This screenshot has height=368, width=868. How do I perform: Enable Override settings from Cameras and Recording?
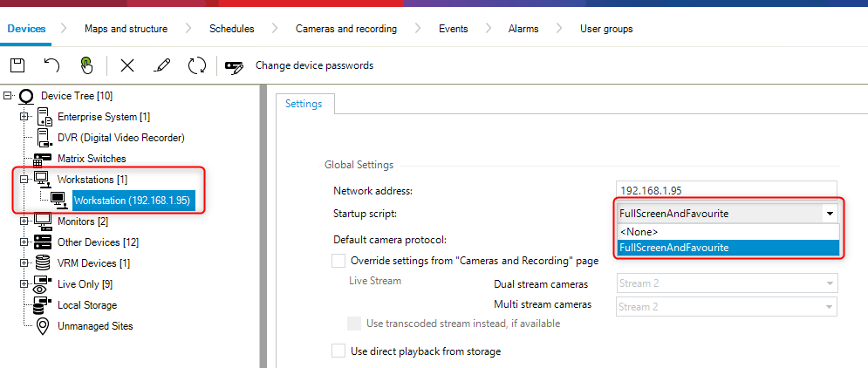click(x=338, y=260)
